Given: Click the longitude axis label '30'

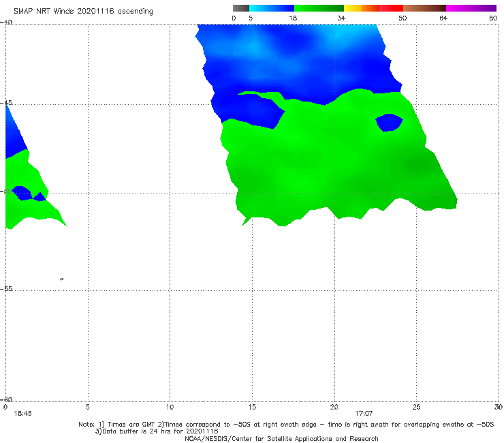Looking at the screenshot, I should [499, 408].
